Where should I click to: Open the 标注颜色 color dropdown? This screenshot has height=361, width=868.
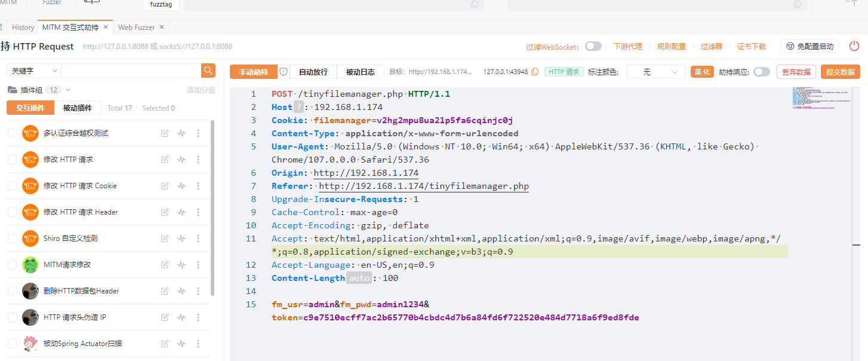pos(655,72)
